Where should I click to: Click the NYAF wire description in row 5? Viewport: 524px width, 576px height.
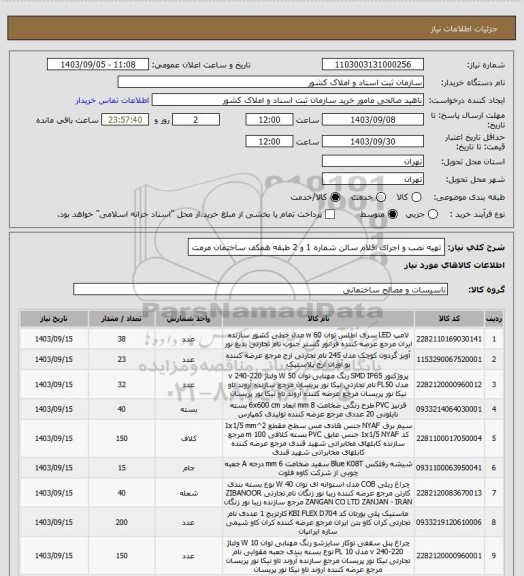pyautogui.click(x=318, y=439)
